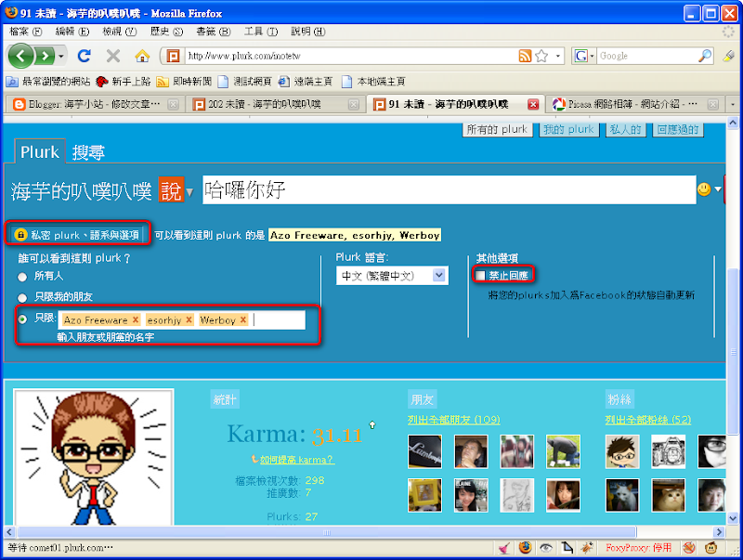Viewport: 743px width, 560px height.
Task: Click the stop loading X icon
Action: (112, 56)
